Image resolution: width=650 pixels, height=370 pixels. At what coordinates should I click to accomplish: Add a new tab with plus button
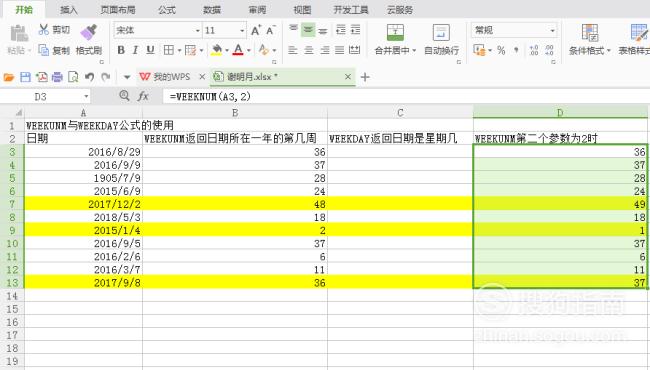(365, 77)
